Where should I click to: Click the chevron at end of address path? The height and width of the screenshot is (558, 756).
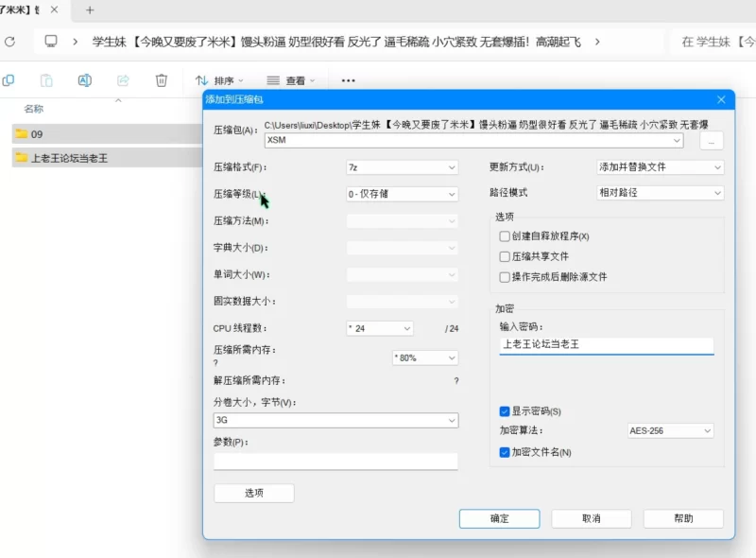click(597, 42)
